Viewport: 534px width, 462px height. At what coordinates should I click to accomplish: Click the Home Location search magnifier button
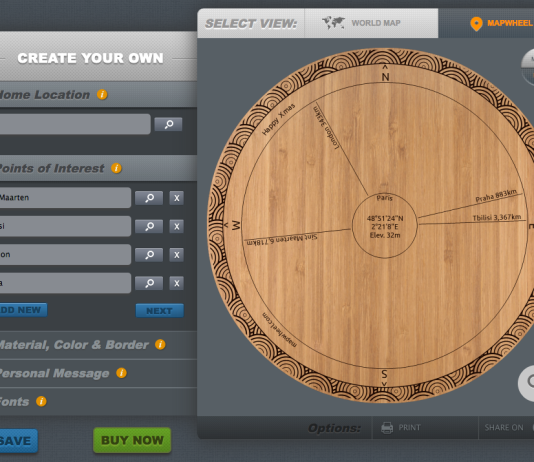point(168,124)
